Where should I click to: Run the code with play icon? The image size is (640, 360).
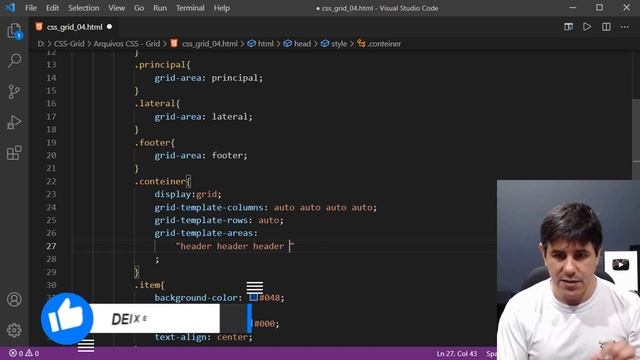click(587, 27)
